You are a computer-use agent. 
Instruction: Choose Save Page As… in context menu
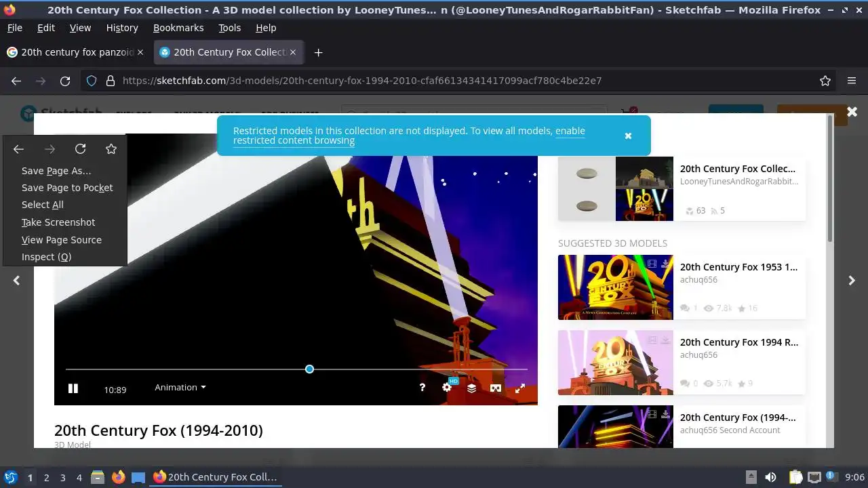pyautogui.click(x=65, y=171)
